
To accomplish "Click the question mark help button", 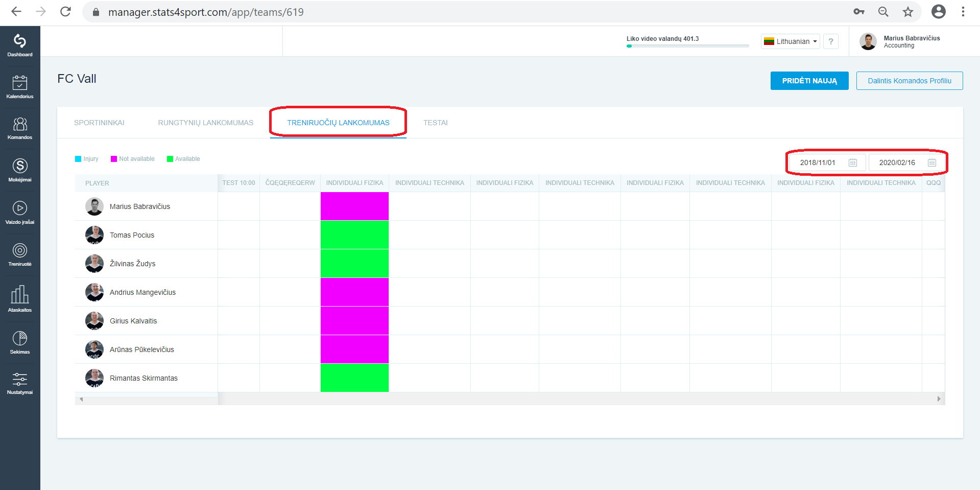I will 831,41.
